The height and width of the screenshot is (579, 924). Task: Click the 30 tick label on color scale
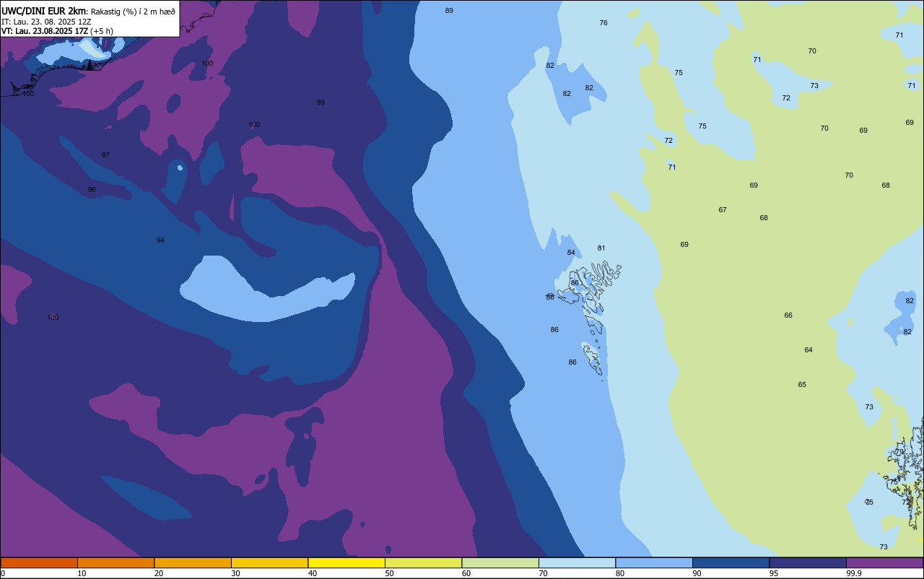point(237,573)
